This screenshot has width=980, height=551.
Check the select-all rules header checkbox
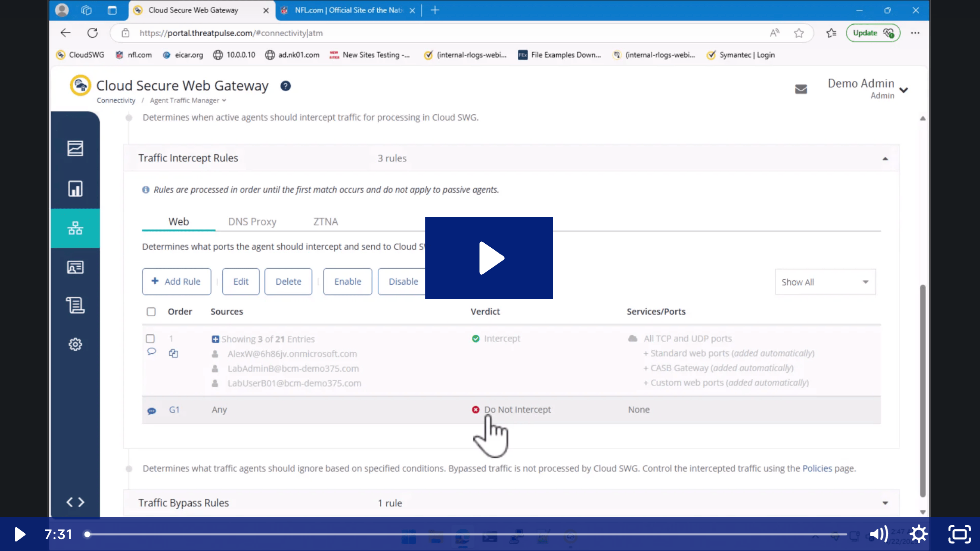click(x=151, y=312)
